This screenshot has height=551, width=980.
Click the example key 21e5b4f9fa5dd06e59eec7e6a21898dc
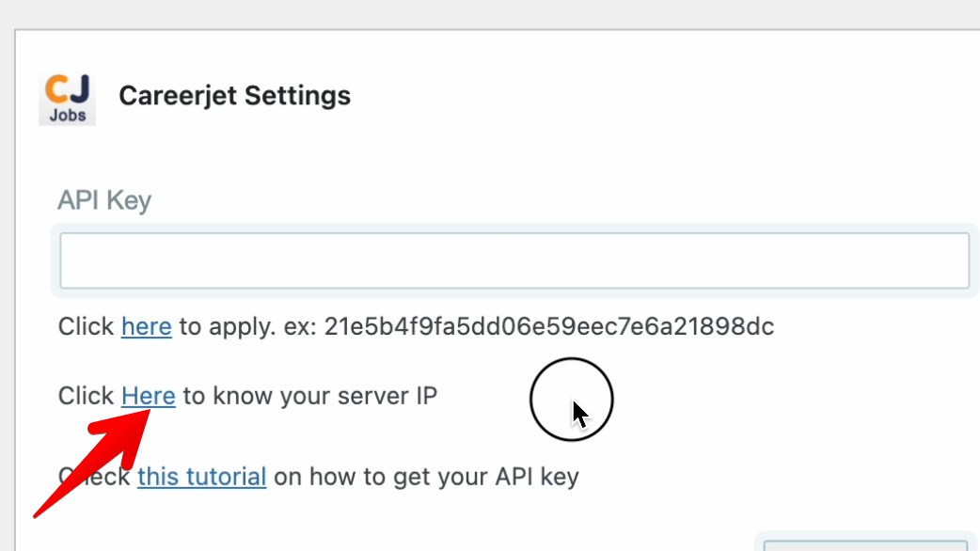548,327
